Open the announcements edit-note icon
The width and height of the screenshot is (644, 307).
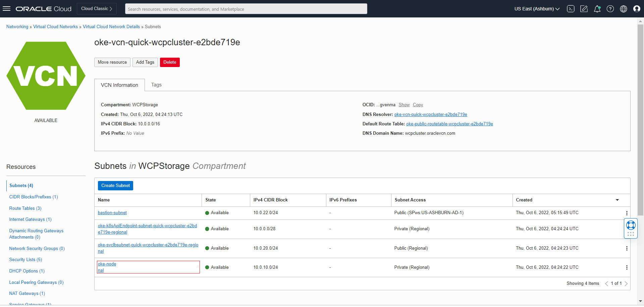(584, 9)
